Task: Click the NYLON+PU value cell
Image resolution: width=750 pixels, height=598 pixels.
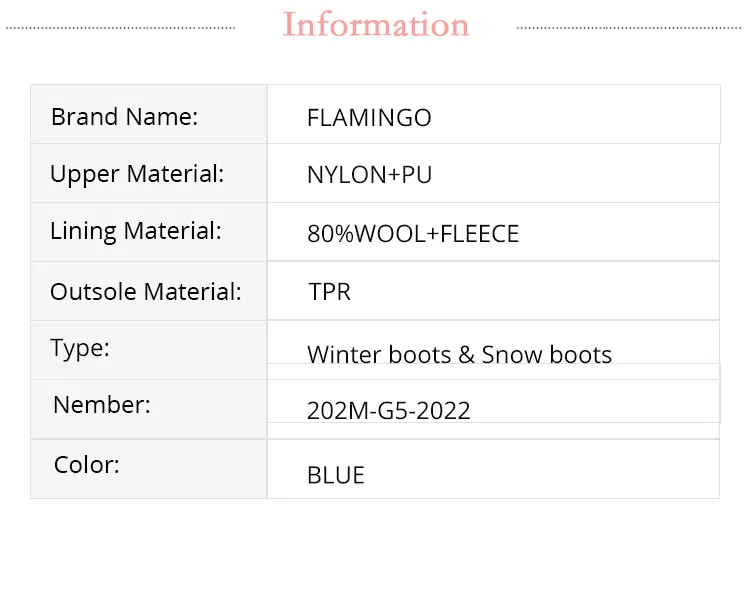Action: [493, 173]
